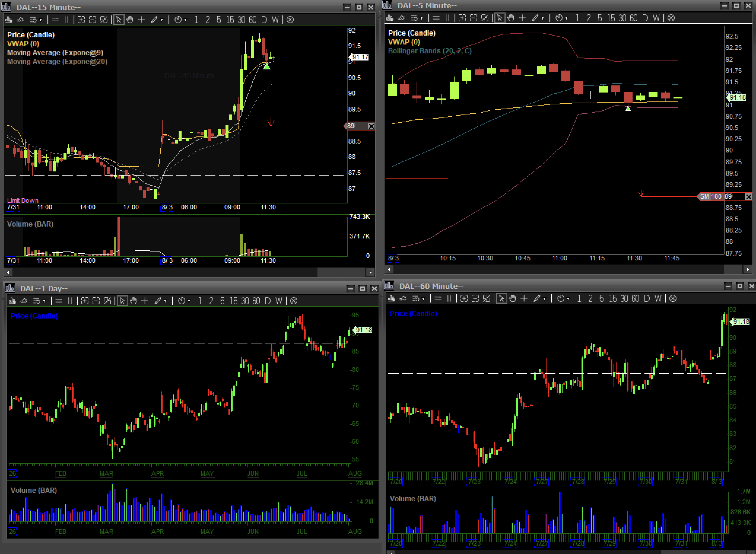The height and width of the screenshot is (554, 756).
Task: Expand pencil tool dropdown arrow in 15 Minute toolbar
Action: coord(162,20)
